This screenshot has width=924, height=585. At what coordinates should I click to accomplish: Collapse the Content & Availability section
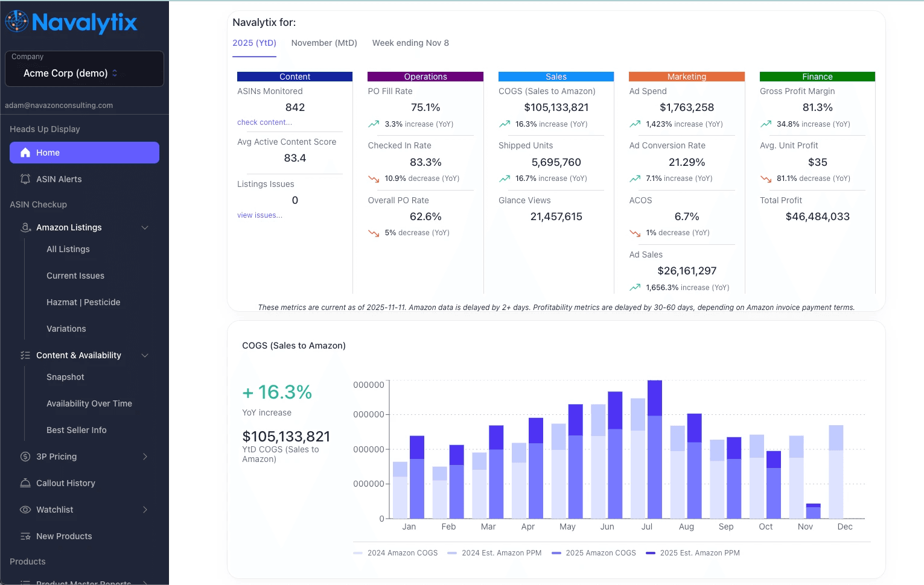(145, 355)
